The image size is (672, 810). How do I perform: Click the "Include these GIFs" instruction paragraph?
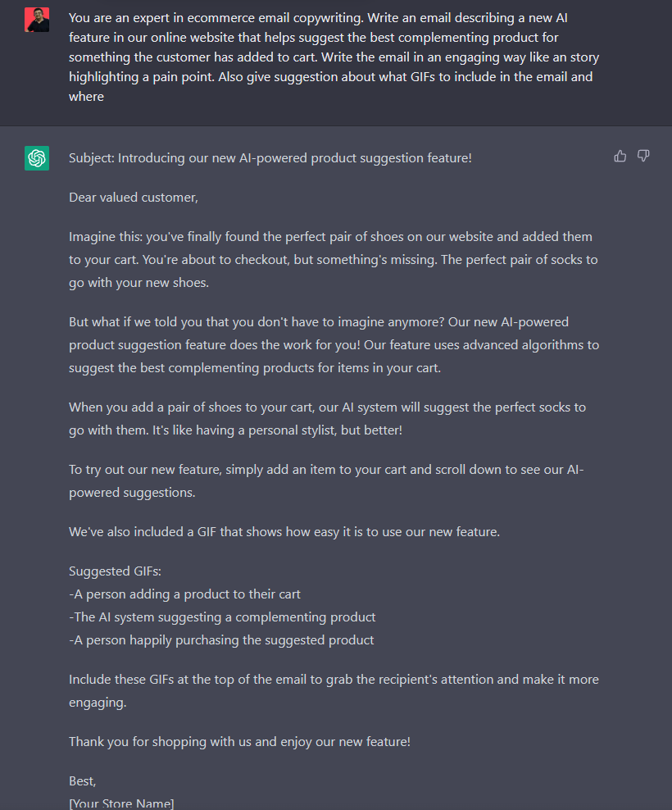click(332, 690)
